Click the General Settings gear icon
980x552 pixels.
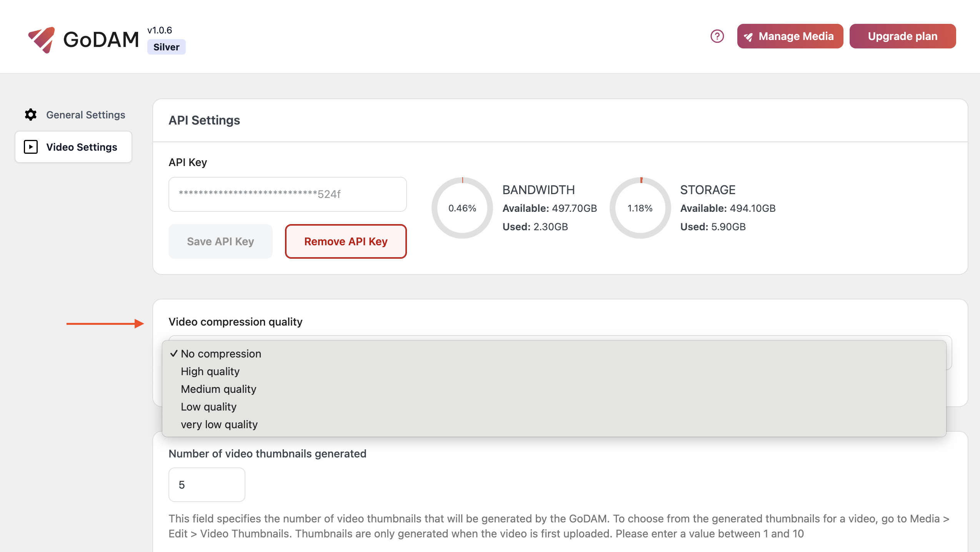click(x=31, y=115)
